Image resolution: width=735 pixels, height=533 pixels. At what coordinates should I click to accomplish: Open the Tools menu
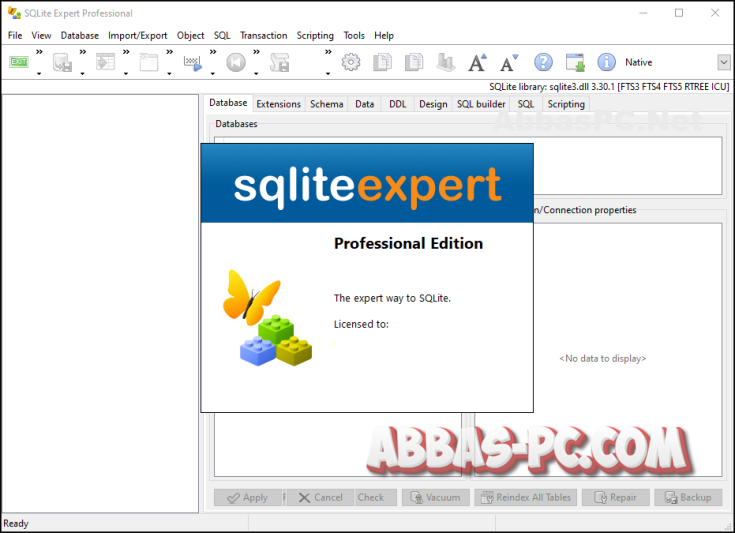pos(354,36)
